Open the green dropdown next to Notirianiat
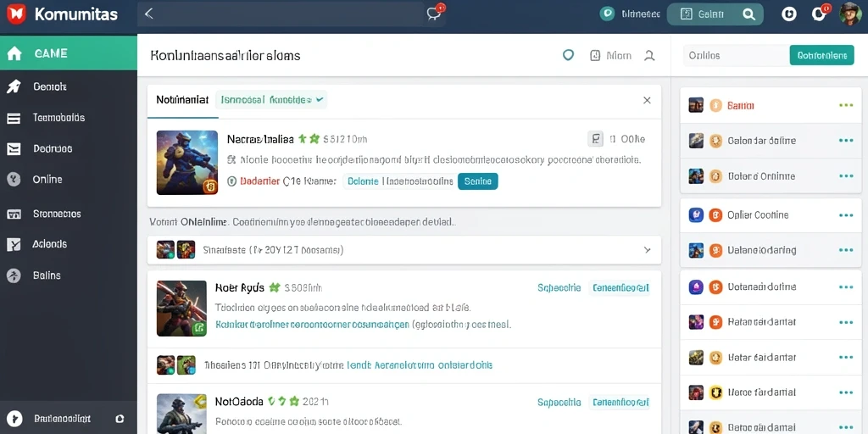 click(271, 100)
